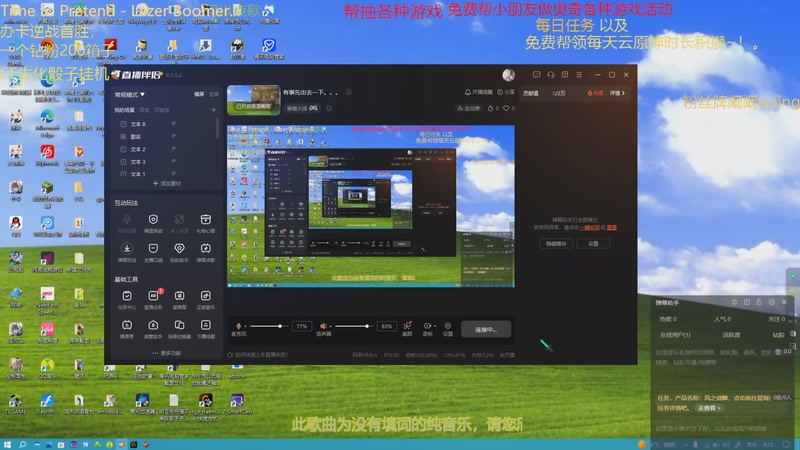Open the 房管助手 tool
This screenshot has width=800, height=450.
pos(153,329)
